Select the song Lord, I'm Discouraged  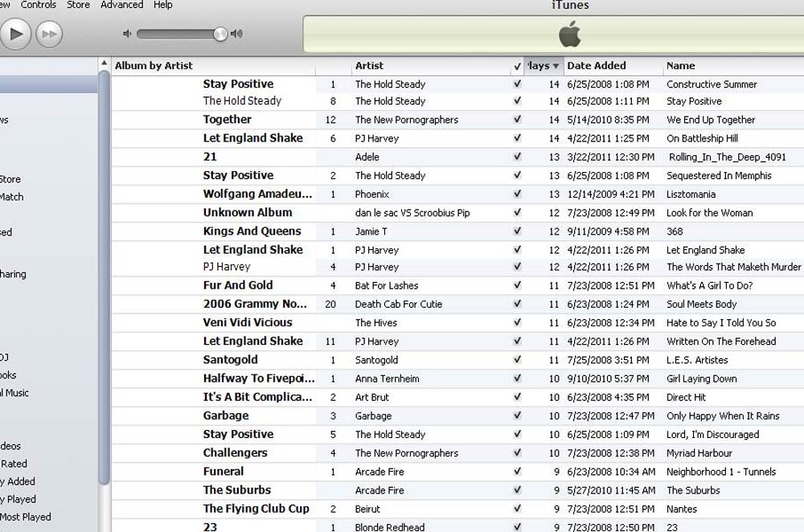pos(712,435)
